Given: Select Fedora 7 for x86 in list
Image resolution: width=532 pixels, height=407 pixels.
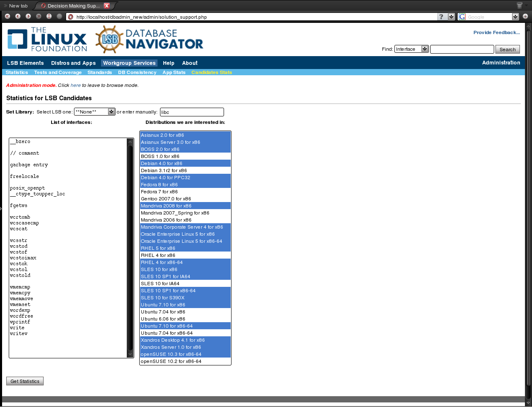Looking at the screenshot, I should 185,192.
